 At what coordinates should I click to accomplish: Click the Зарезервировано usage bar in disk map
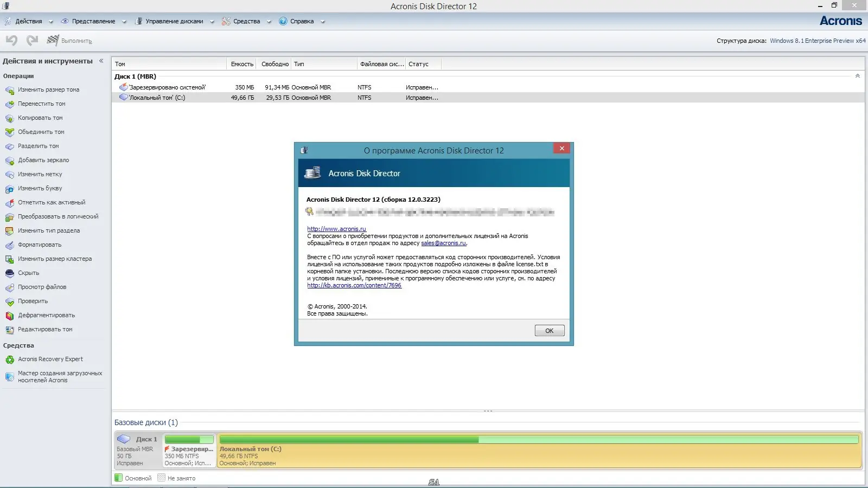tap(189, 440)
